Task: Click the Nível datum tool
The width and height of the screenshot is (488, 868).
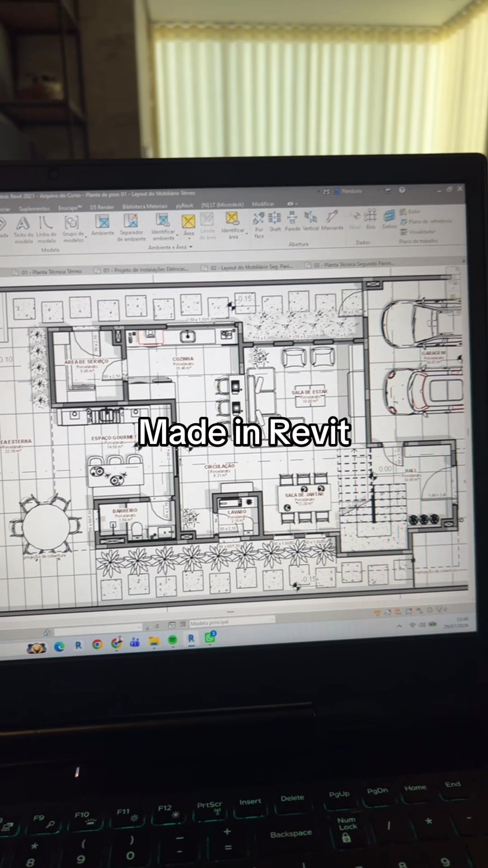Action: 355,220
